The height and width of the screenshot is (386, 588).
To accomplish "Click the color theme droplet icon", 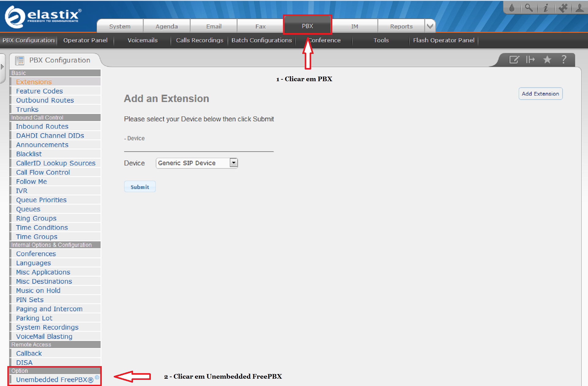I will tap(511, 8).
